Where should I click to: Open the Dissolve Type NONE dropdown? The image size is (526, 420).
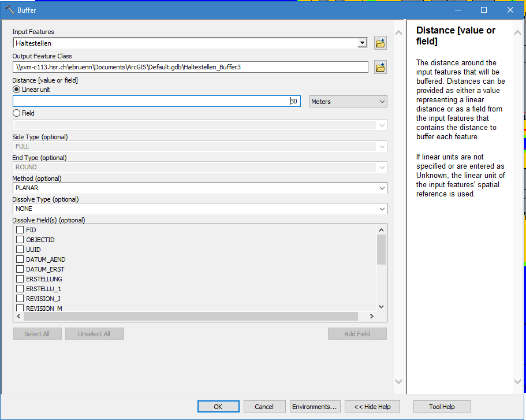382,209
